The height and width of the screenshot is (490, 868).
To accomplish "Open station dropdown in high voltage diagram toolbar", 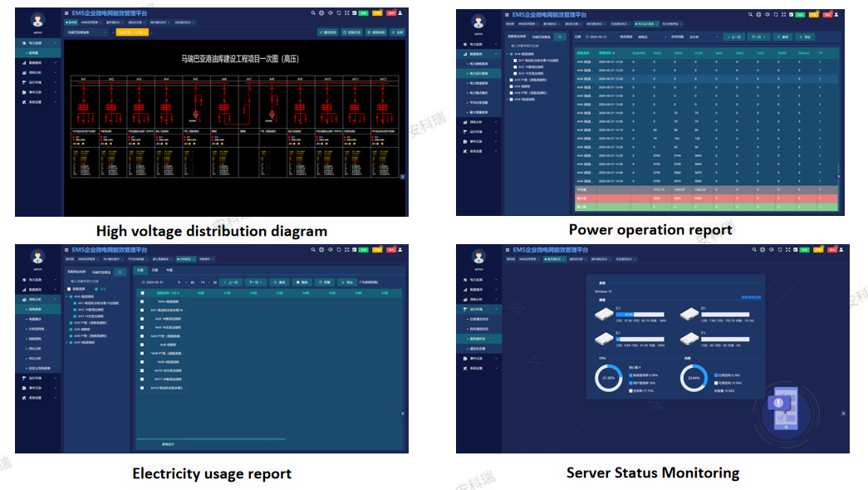I will [x=86, y=32].
